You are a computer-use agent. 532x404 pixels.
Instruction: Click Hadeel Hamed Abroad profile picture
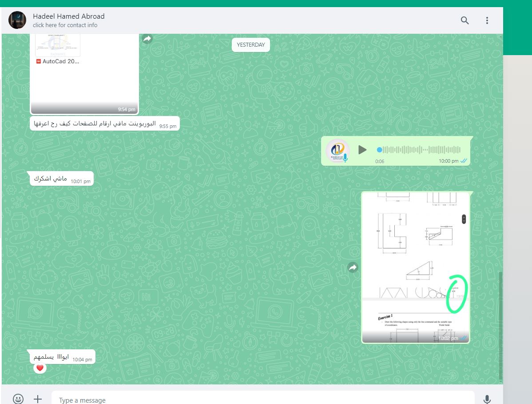17,20
